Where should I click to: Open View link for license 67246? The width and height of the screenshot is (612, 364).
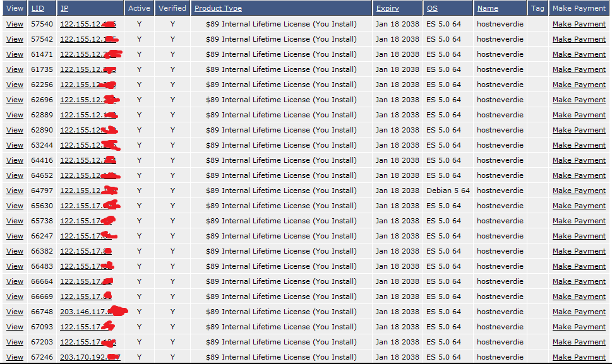point(15,357)
